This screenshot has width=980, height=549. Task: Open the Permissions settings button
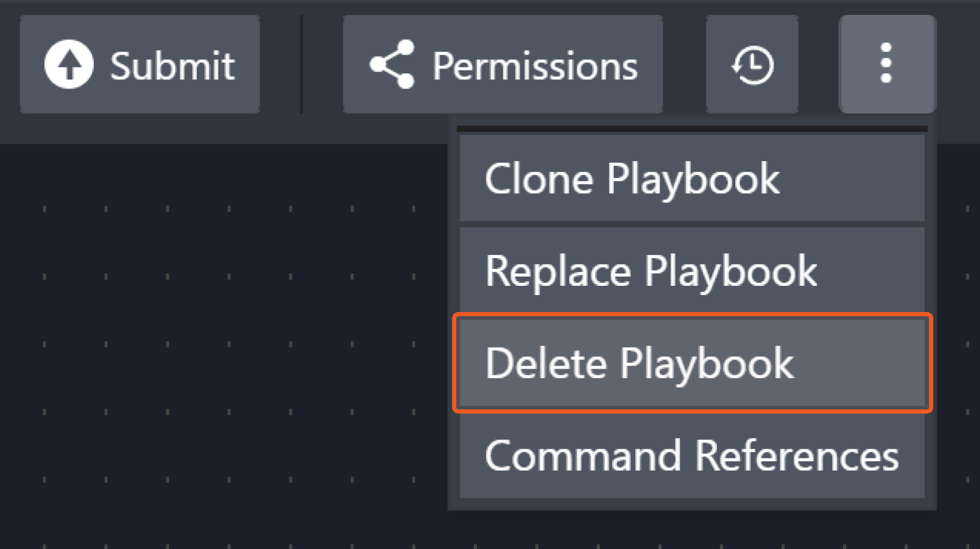tap(502, 64)
